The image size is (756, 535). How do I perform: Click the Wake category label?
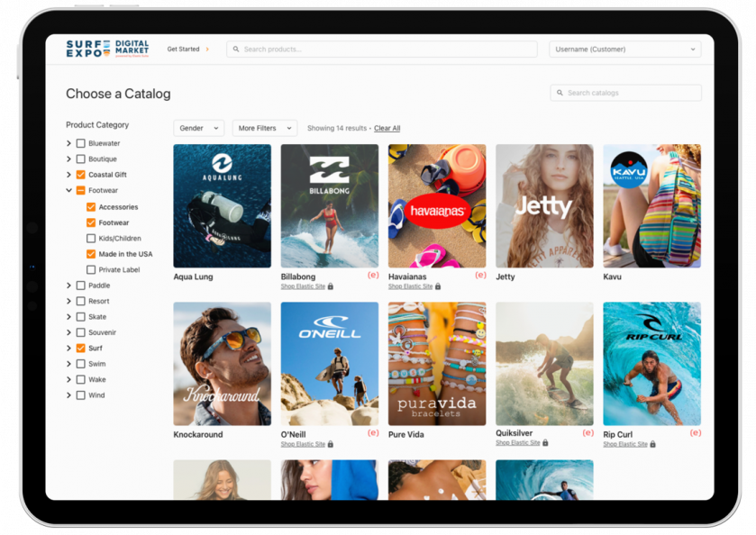(x=97, y=379)
